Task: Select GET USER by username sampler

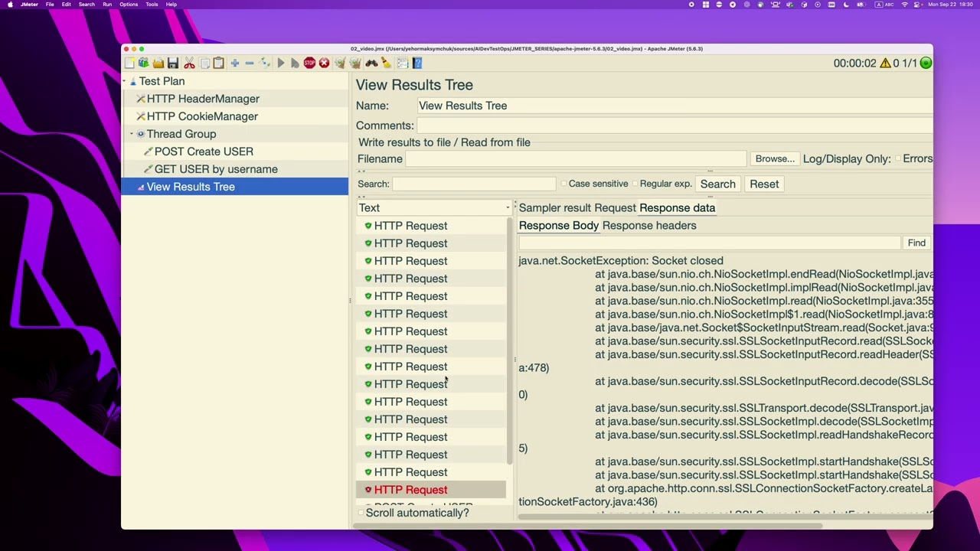Action: (x=216, y=169)
